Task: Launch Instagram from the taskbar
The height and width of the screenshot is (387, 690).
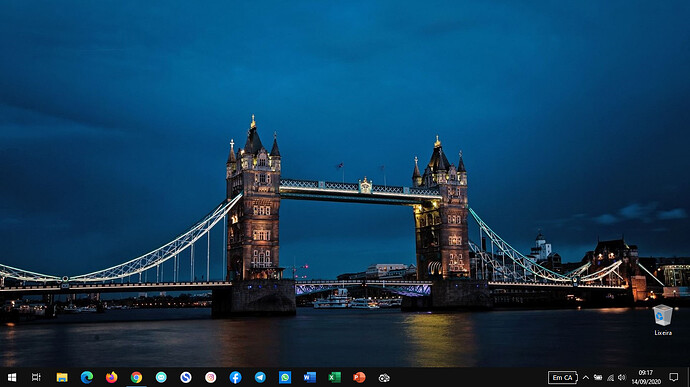Action: pyautogui.click(x=211, y=377)
